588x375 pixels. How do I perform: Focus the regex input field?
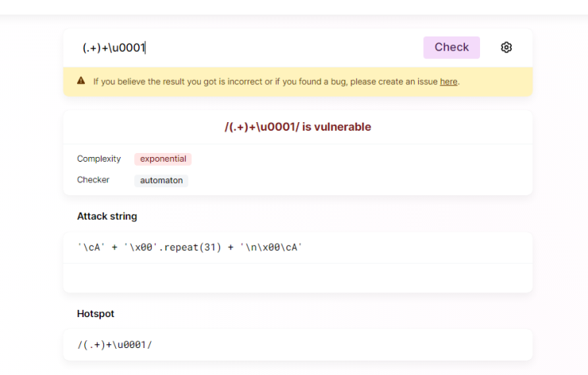point(238,48)
